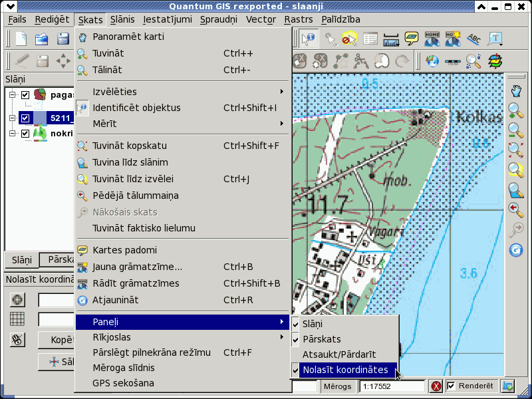
Task: Open a project with the folder icon
Action: (42, 39)
